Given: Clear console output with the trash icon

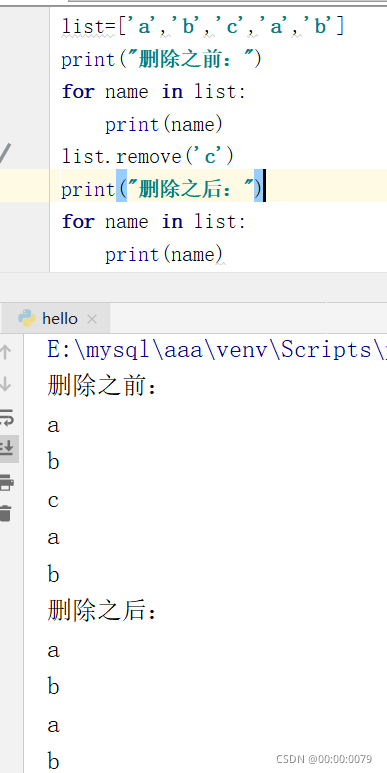Looking at the screenshot, I should point(5,513).
